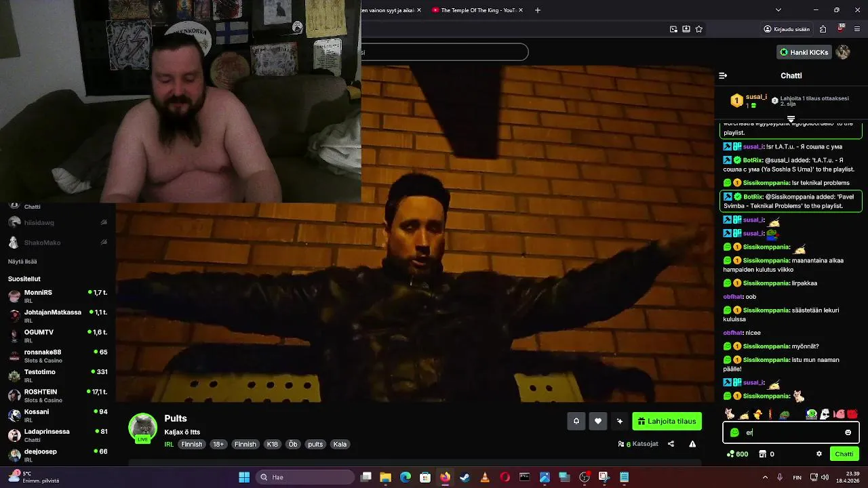Select the Kala stream tag
Screen dimensions: 868x488
tap(340, 445)
